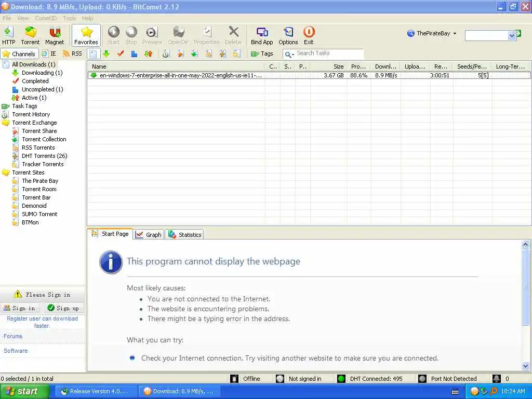Toggle the Channels star button
The image size is (532, 399).
click(x=19, y=54)
